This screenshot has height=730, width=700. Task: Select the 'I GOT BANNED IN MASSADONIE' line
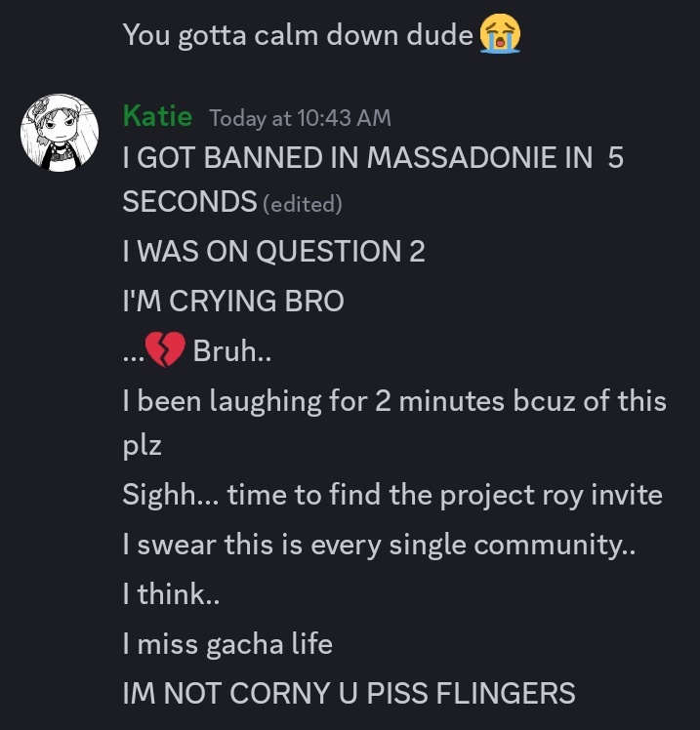373,157
